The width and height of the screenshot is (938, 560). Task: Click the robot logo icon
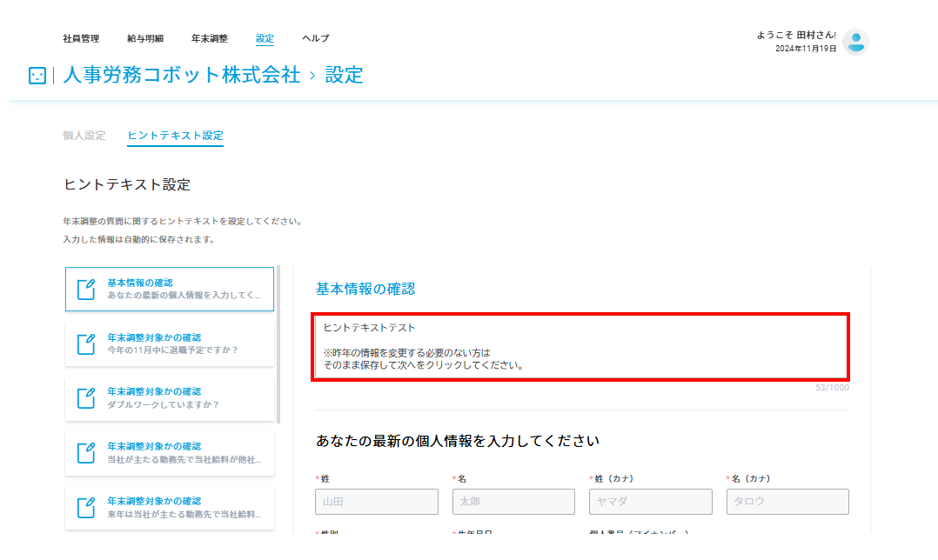pos(37,76)
